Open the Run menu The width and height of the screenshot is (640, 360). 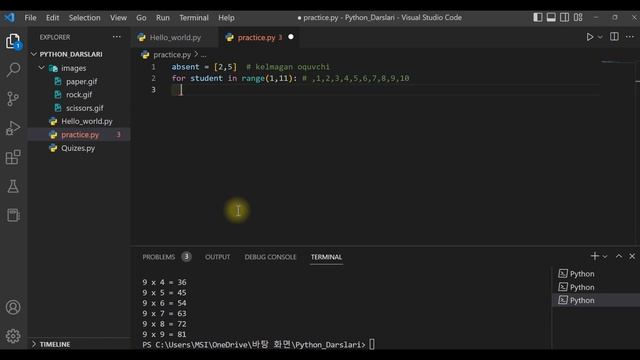(162, 18)
